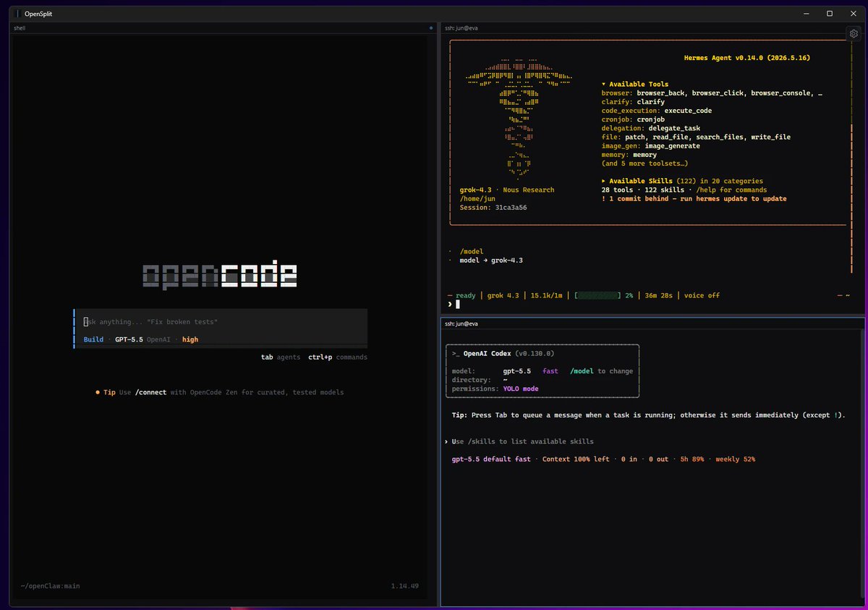The image size is (868, 610).
Task: Click the Hermes ASCII art emblem
Action: [519, 119]
